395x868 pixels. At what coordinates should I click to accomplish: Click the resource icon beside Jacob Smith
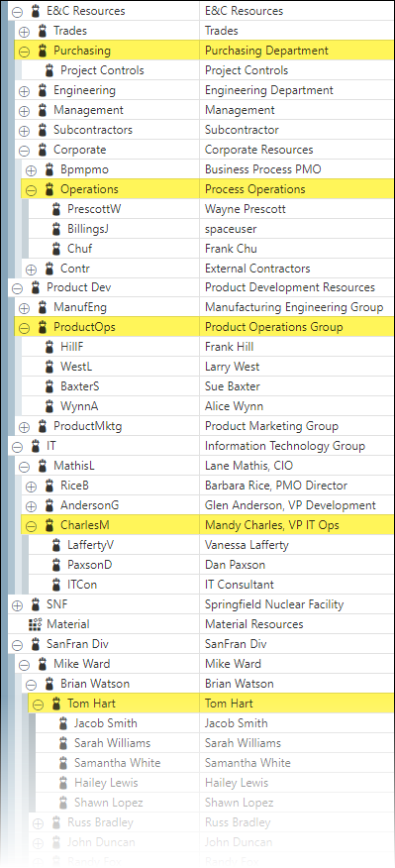(x=63, y=723)
